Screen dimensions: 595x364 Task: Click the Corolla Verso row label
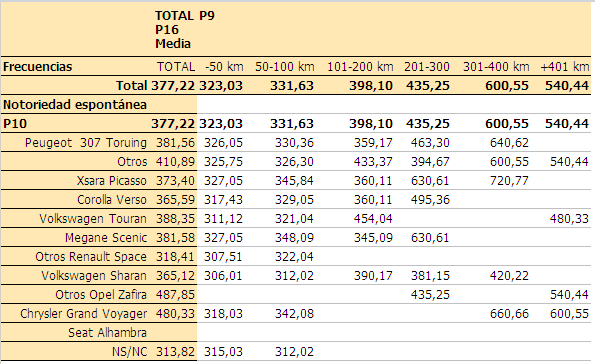tap(112, 200)
